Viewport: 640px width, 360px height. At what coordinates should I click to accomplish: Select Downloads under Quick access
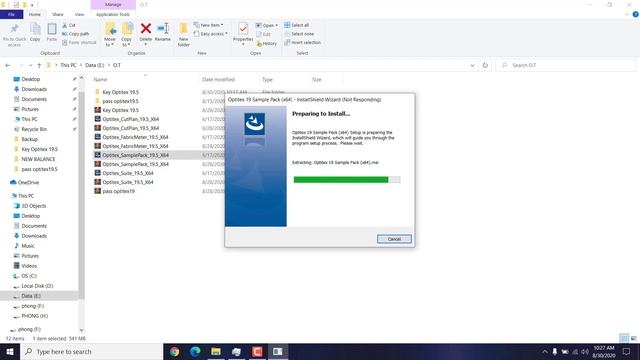pyautogui.click(x=34, y=89)
